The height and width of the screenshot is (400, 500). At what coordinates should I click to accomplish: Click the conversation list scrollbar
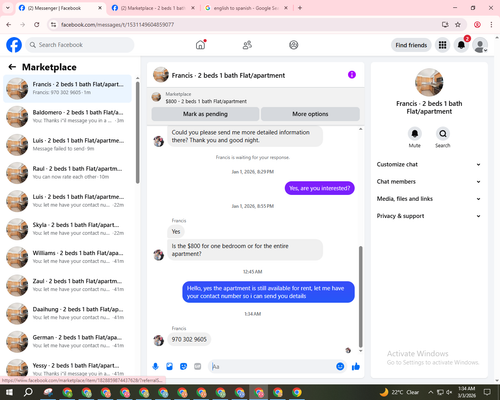[x=137, y=132]
